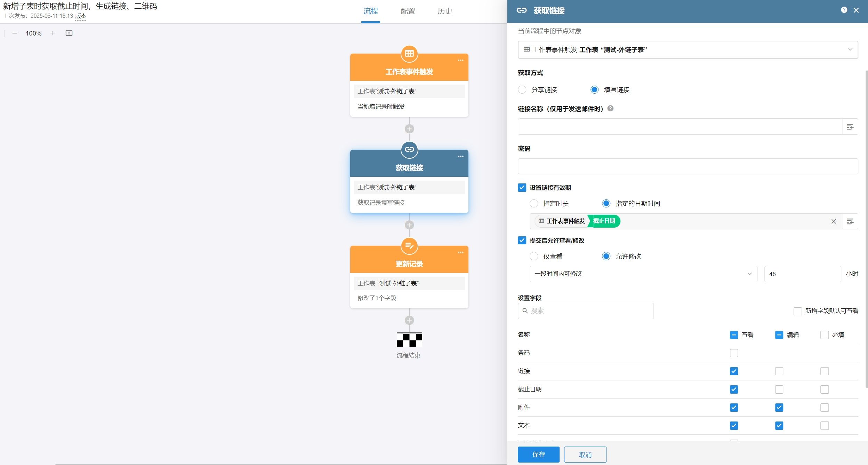Zoom in the flowchart with the plus icon
Viewport: 868px width, 465px height.
pos(53,33)
